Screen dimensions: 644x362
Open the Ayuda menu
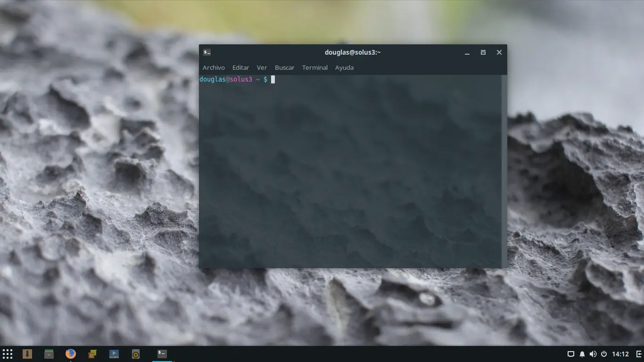344,67
